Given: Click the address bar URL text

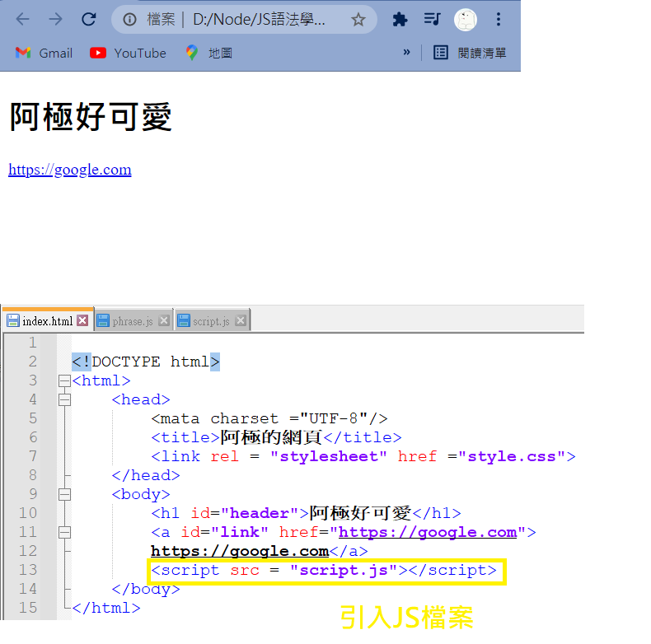Looking at the screenshot, I should [x=259, y=19].
